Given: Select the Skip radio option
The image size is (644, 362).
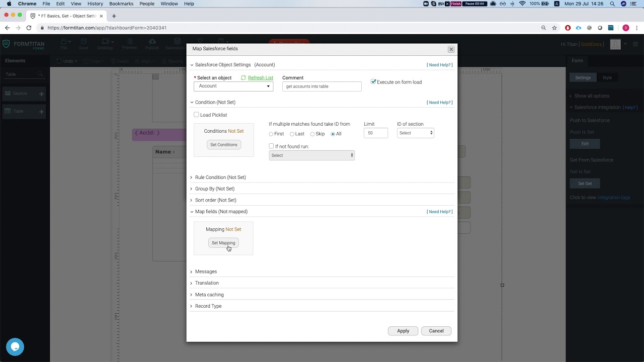Looking at the screenshot, I should 312,134.
